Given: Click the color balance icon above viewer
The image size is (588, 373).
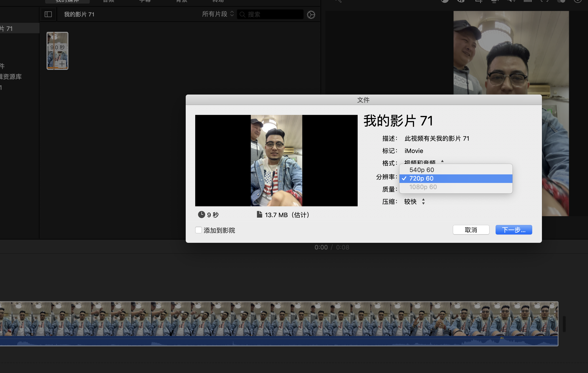Looking at the screenshot, I should point(445,1).
